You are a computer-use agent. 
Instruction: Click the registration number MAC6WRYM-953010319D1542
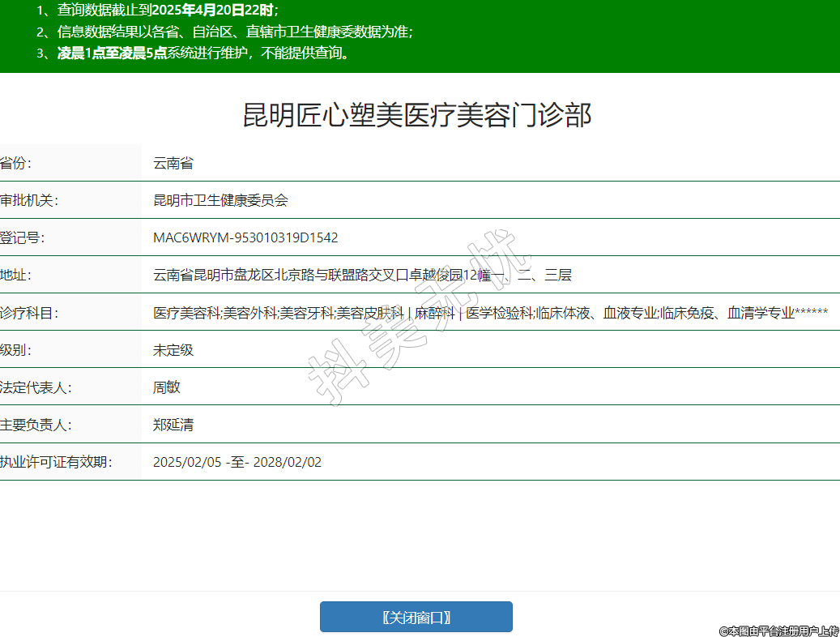[x=245, y=237]
